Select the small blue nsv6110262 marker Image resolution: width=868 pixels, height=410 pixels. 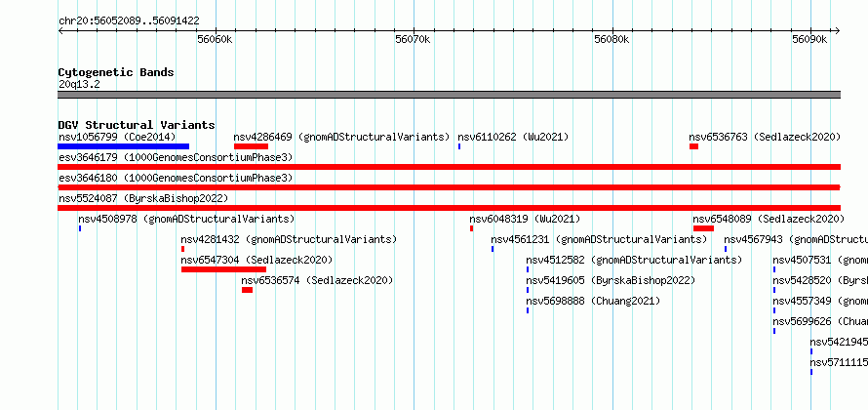(459, 146)
